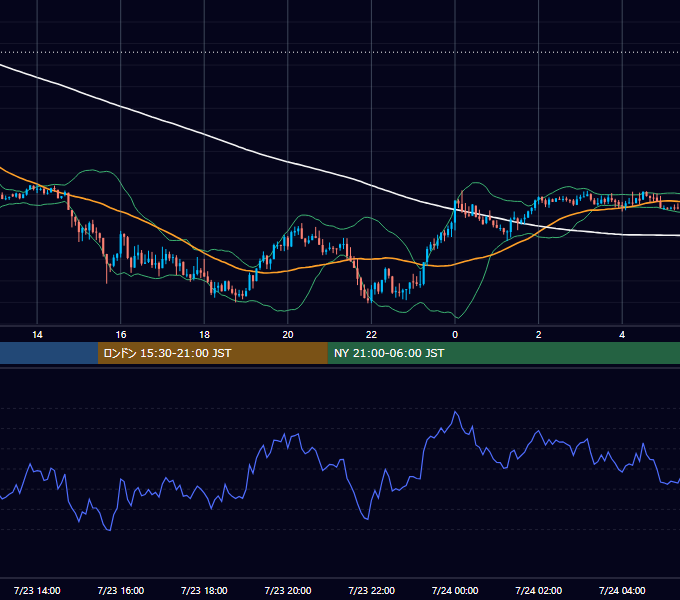Click the 7/23 16:00 time label
The width and height of the screenshot is (680, 600).
coord(121,590)
